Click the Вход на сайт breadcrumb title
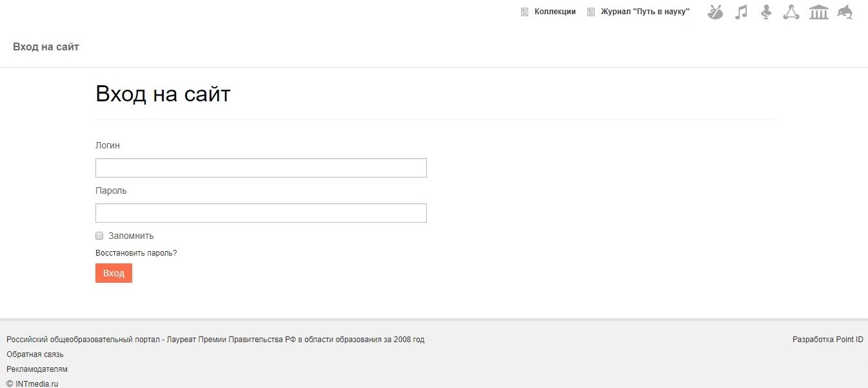The width and height of the screenshot is (868, 388). [x=46, y=46]
